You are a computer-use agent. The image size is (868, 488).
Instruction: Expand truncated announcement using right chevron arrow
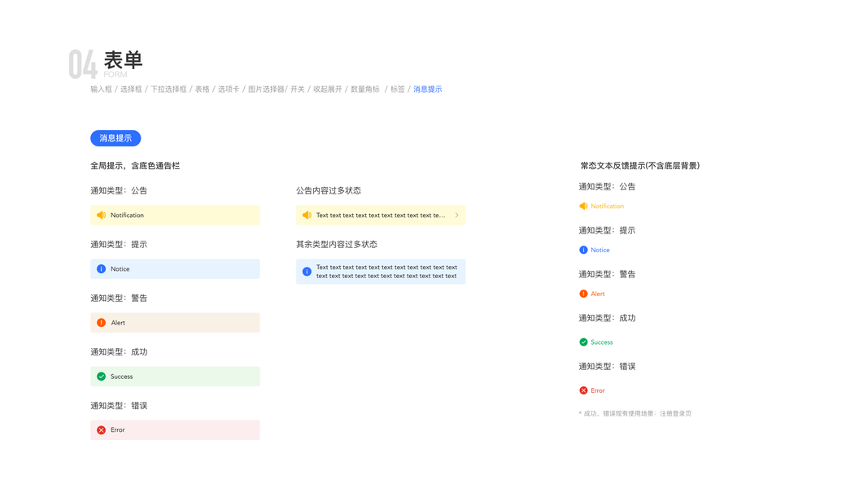[x=456, y=216]
